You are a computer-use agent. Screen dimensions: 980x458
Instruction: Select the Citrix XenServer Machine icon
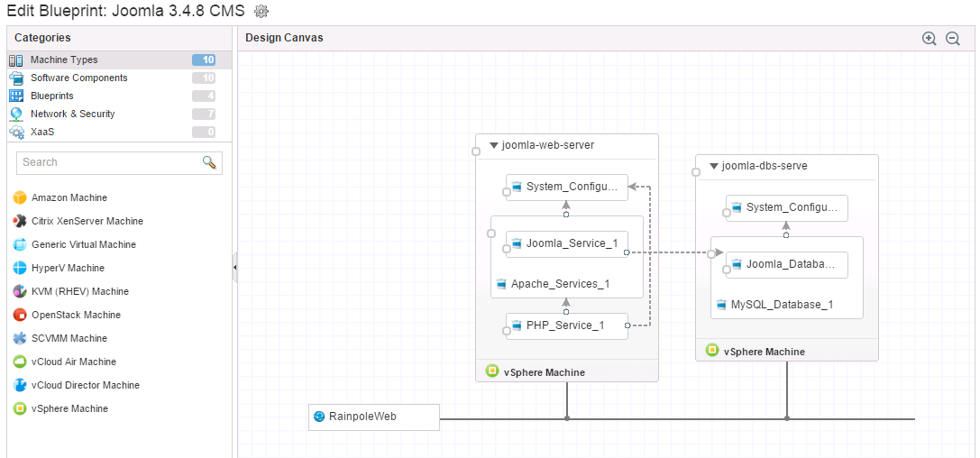20,221
